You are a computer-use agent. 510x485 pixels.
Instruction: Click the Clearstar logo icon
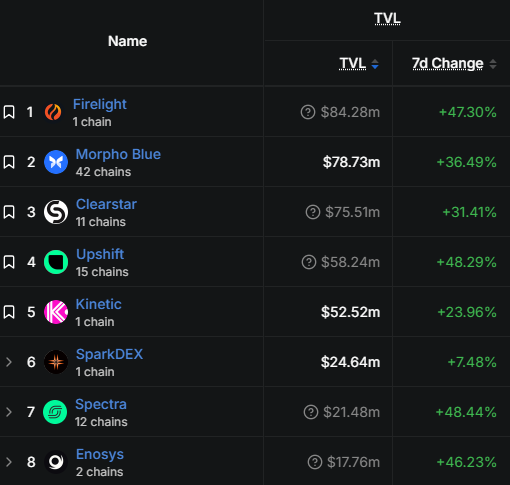point(56,212)
